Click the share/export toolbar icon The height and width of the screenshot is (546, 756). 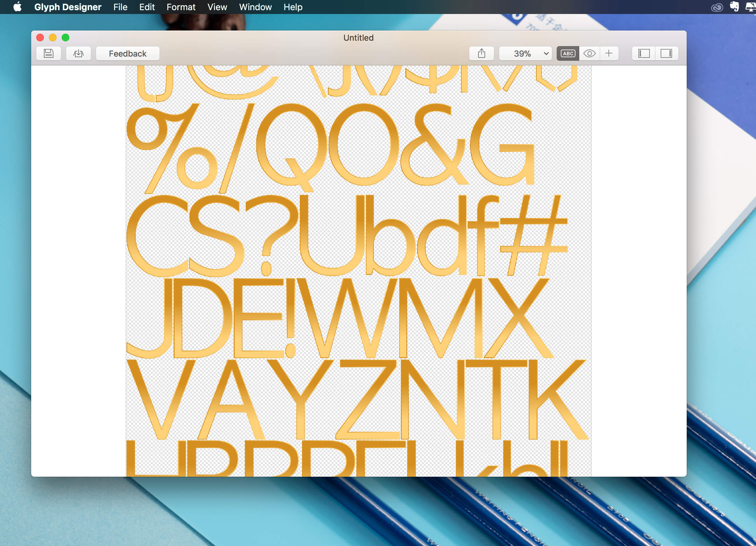coord(481,54)
